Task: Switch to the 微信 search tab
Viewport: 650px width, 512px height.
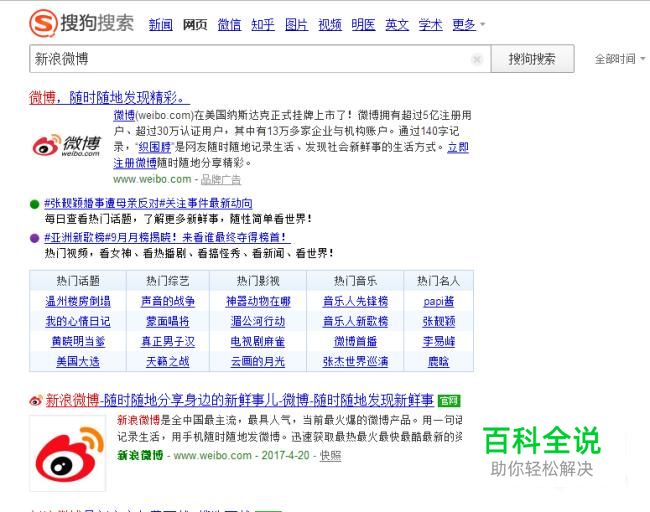Action: pos(229,25)
